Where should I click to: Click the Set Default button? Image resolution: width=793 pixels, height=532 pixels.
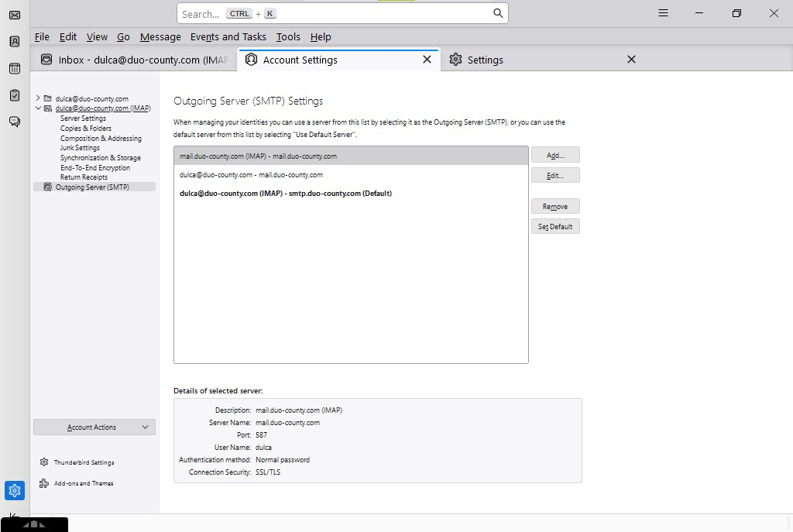pos(555,226)
